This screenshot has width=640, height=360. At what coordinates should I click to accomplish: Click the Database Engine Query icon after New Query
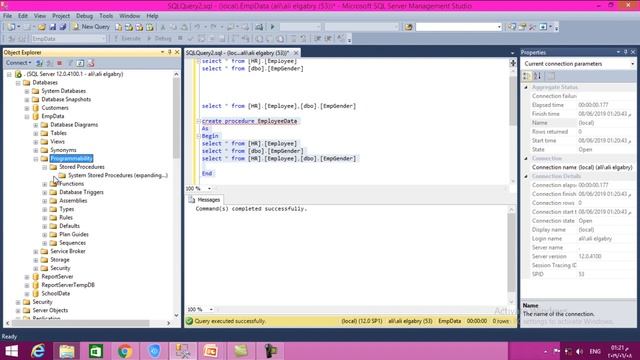(x=118, y=27)
